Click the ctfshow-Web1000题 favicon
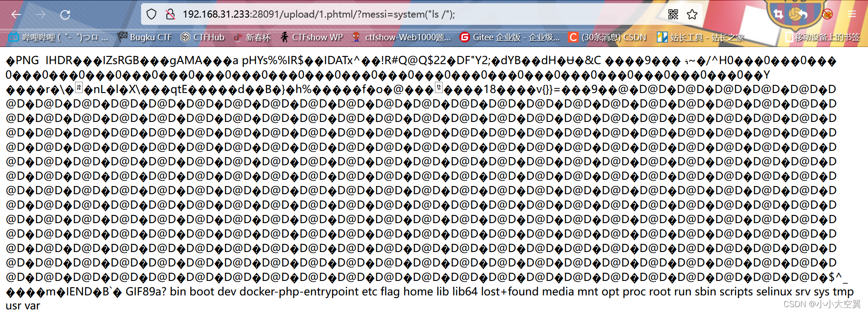The width and height of the screenshot is (868, 313). pyautogui.click(x=357, y=37)
